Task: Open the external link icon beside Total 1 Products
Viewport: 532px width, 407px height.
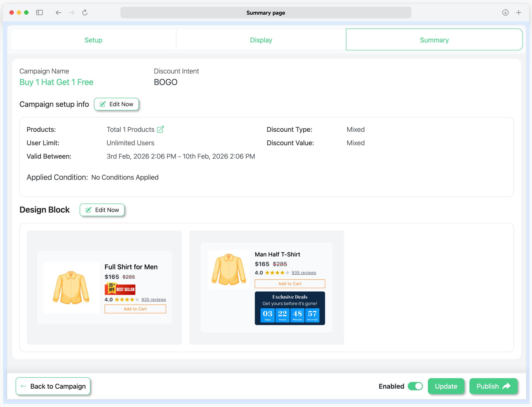Action: [160, 129]
